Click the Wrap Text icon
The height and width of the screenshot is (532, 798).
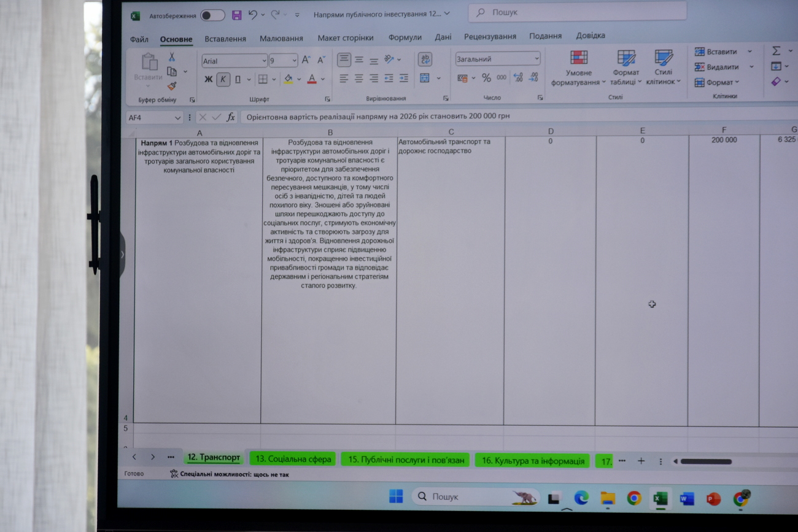[x=424, y=59]
